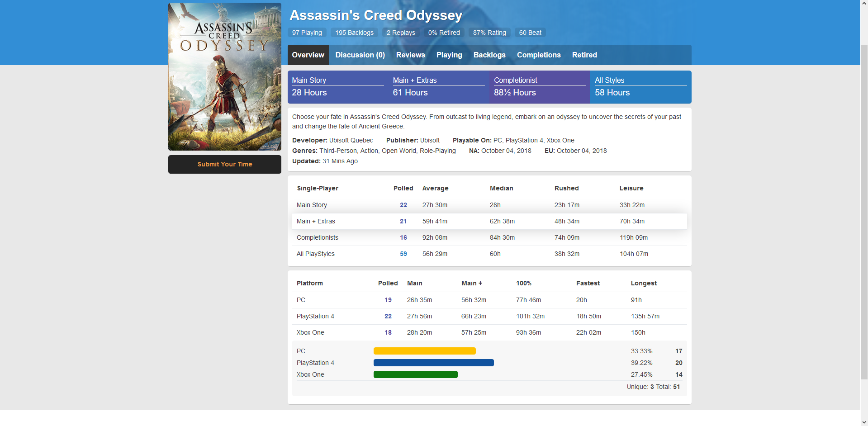Click the blue PlayStation 4 percentage bar

[433, 363]
